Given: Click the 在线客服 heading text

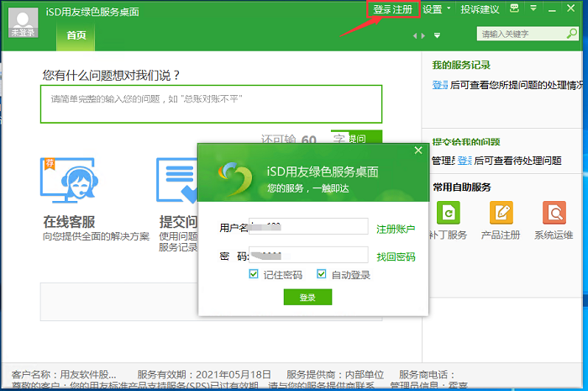Looking at the screenshot, I should point(69,222).
